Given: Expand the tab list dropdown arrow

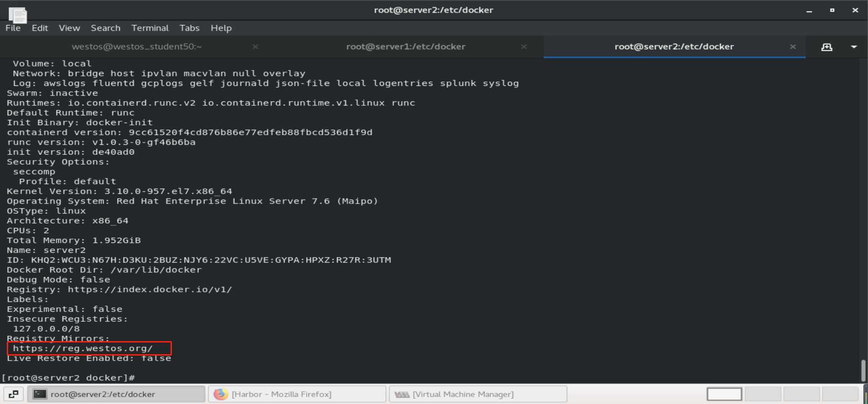Looking at the screenshot, I should [x=854, y=47].
